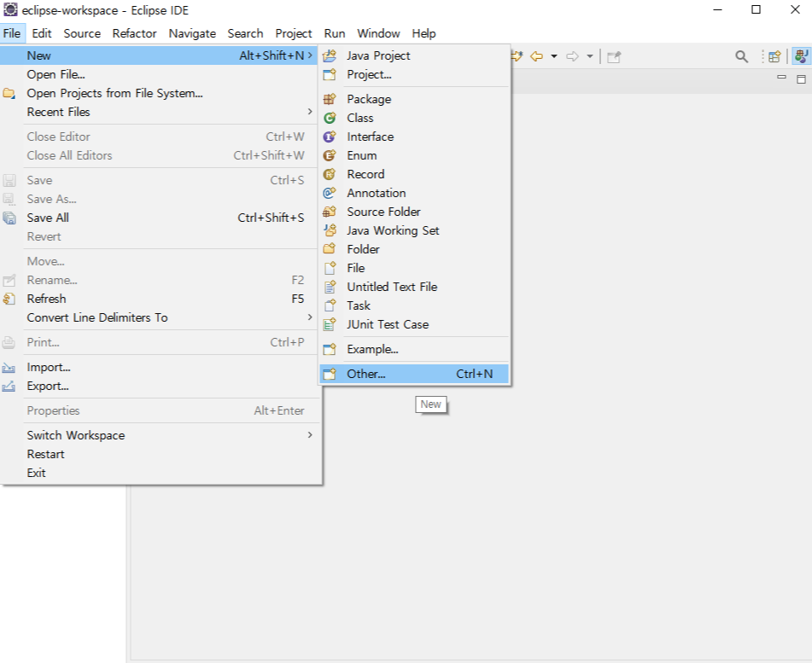Expand the Switch Workspace submenu arrow
812x663 pixels.
(x=310, y=435)
